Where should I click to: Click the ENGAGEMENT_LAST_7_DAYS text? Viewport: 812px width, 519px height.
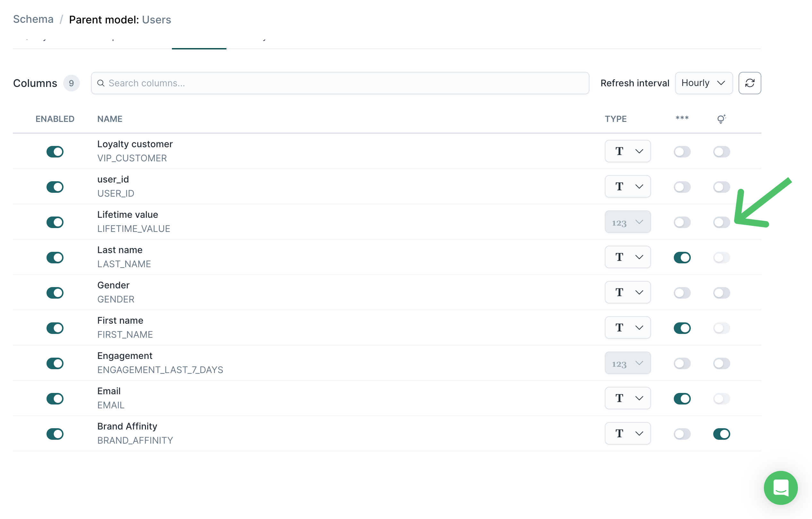tap(160, 370)
